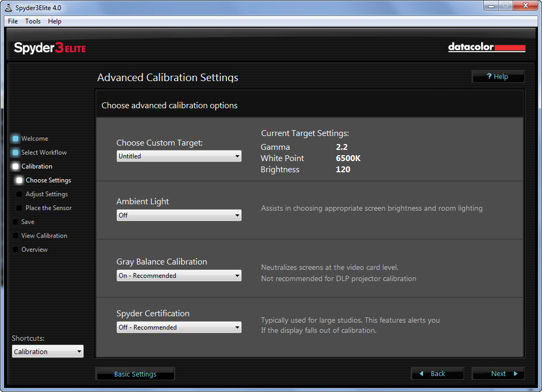Click the Spyder app icon in title bar

tap(9, 8)
